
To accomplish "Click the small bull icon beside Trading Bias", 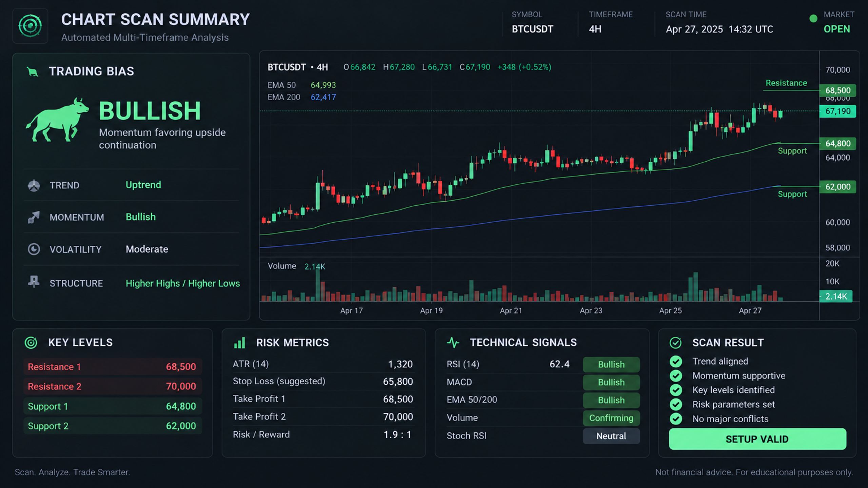I will (x=33, y=72).
